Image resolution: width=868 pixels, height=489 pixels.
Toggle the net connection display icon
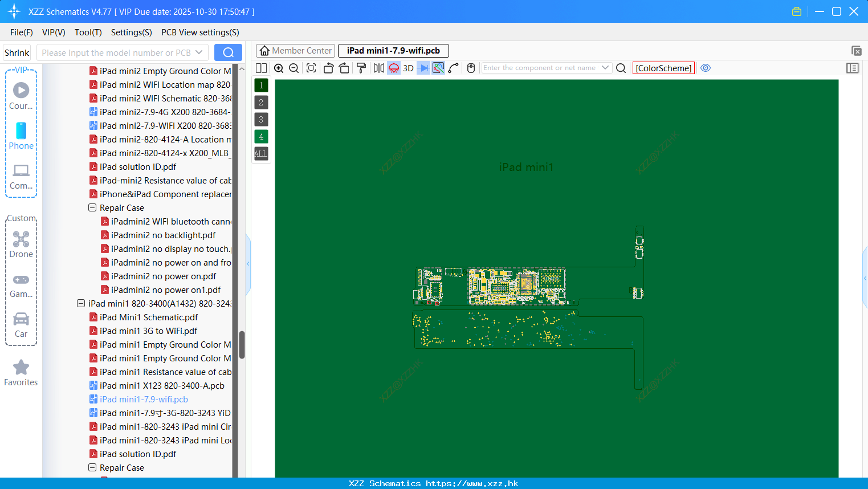click(x=438, y=68)
